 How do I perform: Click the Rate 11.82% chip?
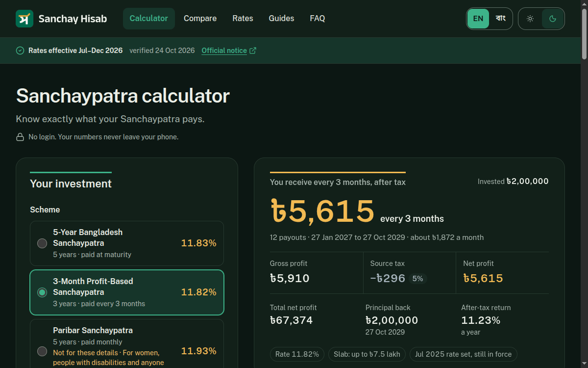click(297, 354)
